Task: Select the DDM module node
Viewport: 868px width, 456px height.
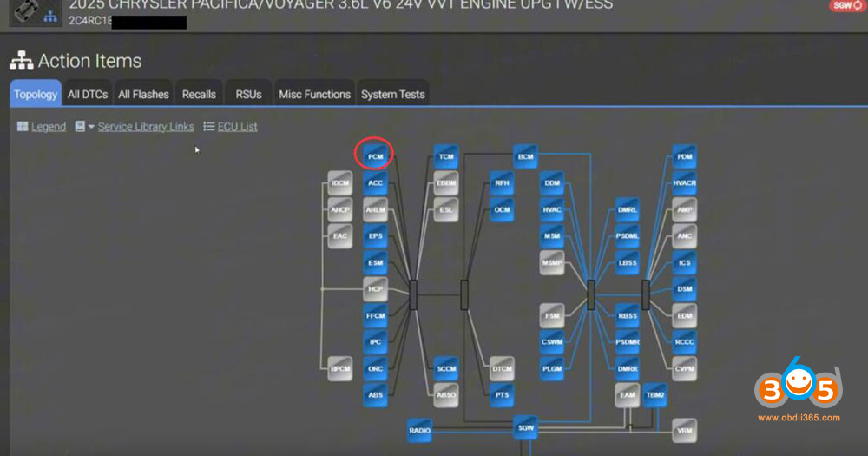Action: 552,183
